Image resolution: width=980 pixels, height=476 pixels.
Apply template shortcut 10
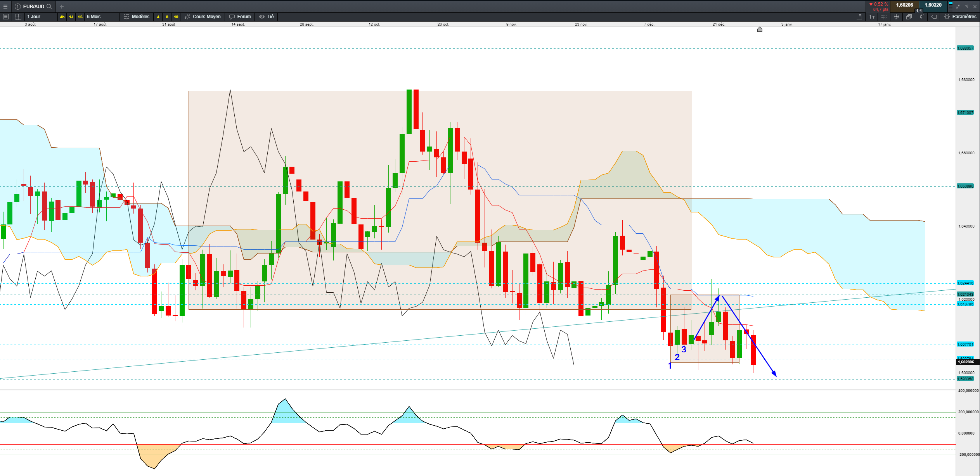click(176, 17)
